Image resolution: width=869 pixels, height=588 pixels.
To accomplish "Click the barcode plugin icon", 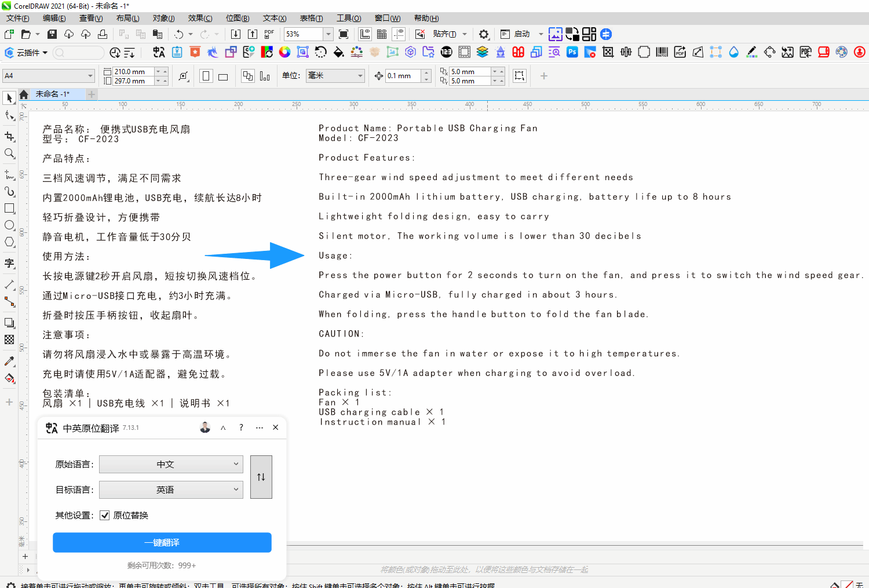I will pyautogui.click(x=662, y=52).
